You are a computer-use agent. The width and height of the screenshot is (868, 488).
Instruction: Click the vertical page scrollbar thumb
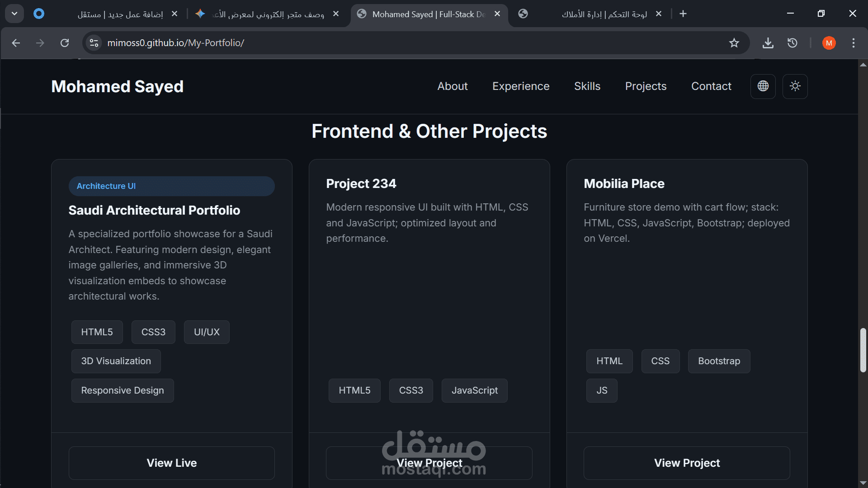863,350
